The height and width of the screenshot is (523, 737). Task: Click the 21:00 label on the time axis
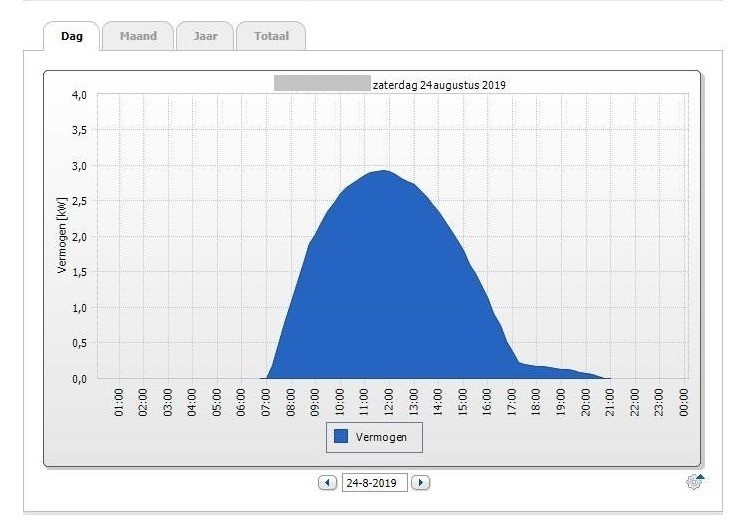click(x=612, y=401)
